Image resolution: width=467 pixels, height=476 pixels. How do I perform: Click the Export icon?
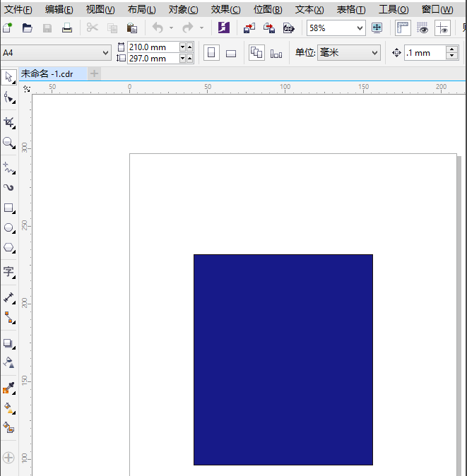pyautogui.click(x=269, y=28)
